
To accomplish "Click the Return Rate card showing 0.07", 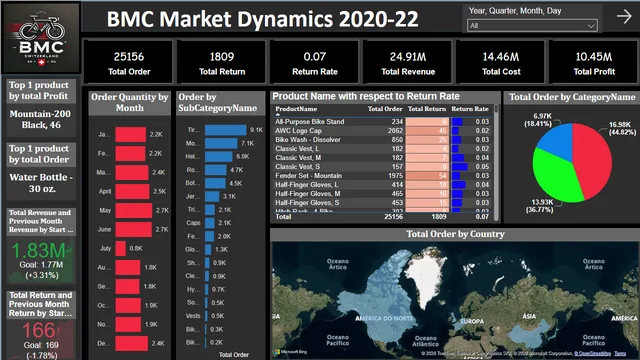I will pyautogui.click(x=314, y=62).
